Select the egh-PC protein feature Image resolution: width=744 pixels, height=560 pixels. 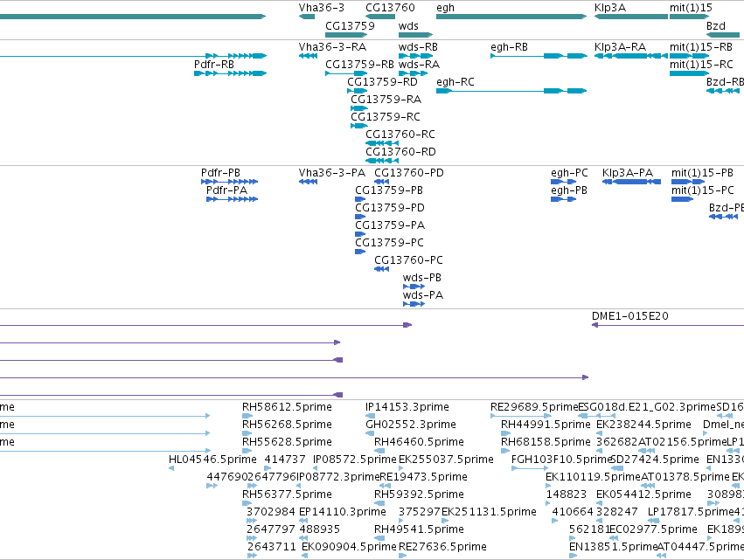pyautogui.click(x=564, y=182)
